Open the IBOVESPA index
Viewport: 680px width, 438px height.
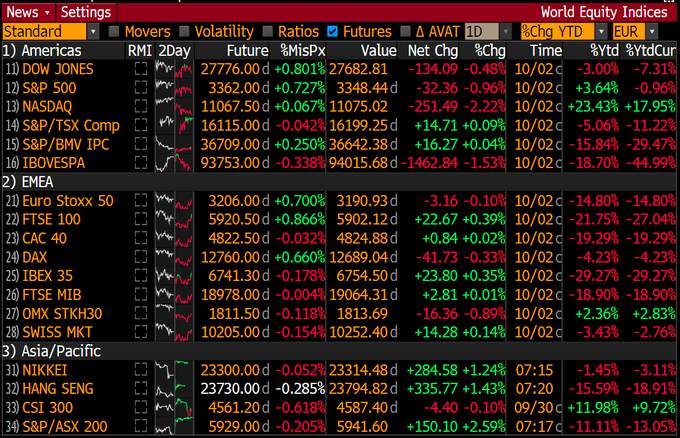click(x=53, y=163)
